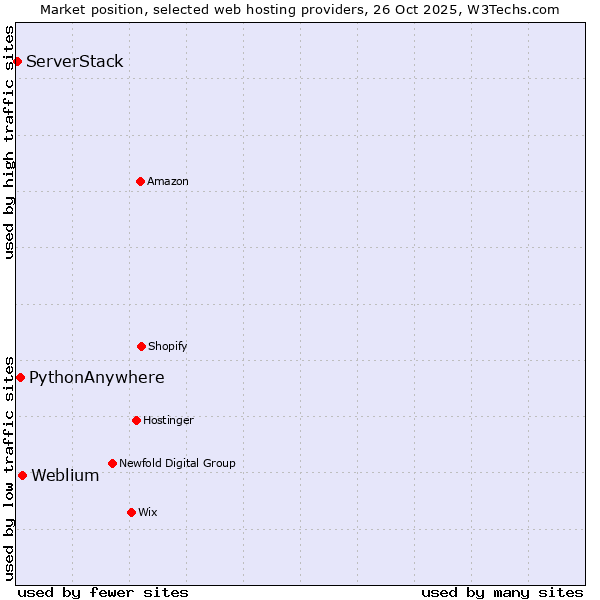Viewport: 600px width, 600px height.
Task: Select the Hostinger text label
Action: click(168, 420)
